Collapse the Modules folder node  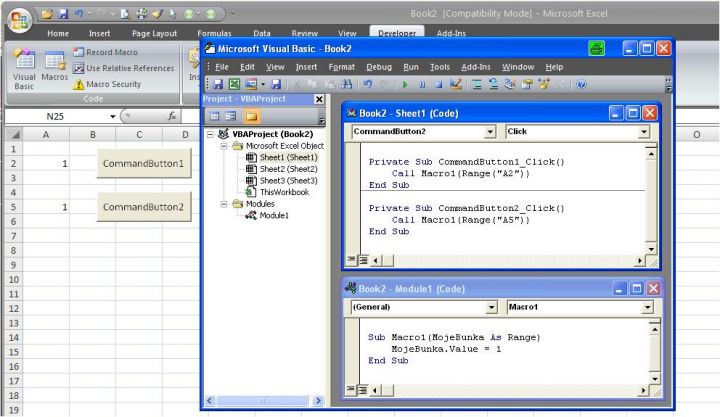tap(224, 204)
